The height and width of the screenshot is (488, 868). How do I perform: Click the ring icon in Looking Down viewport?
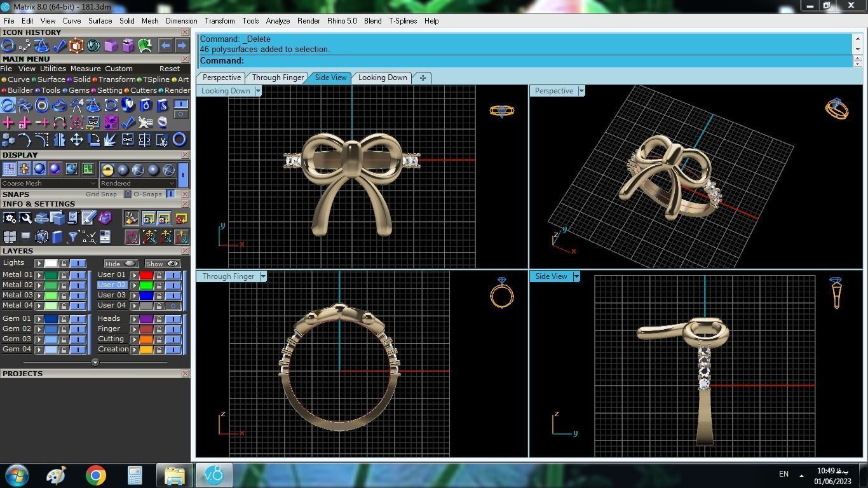(x=501, y=111)
